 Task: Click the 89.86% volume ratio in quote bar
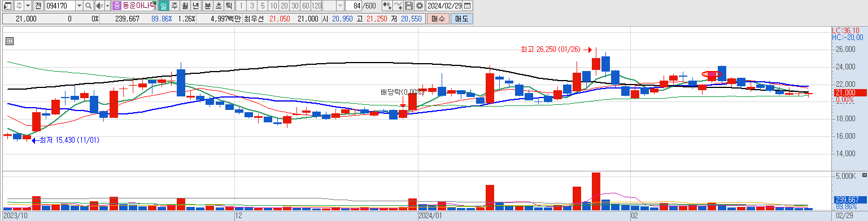[x=162, y=19]
